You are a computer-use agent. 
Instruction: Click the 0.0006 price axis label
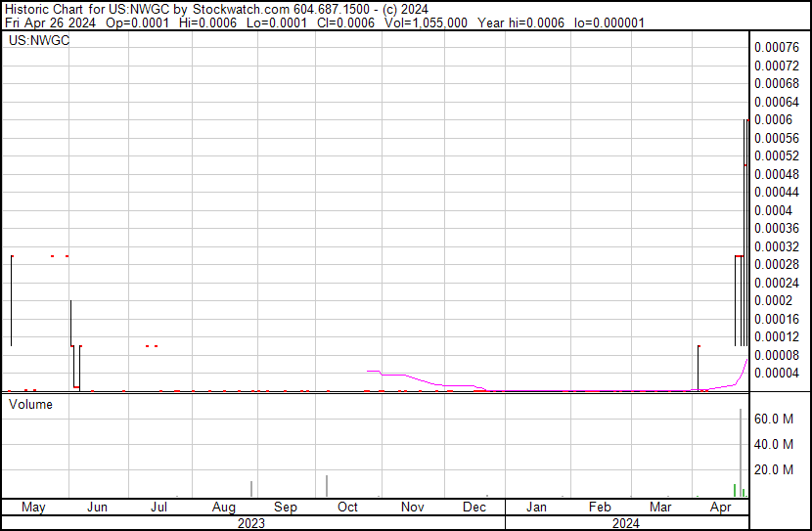tap(772, 119)
